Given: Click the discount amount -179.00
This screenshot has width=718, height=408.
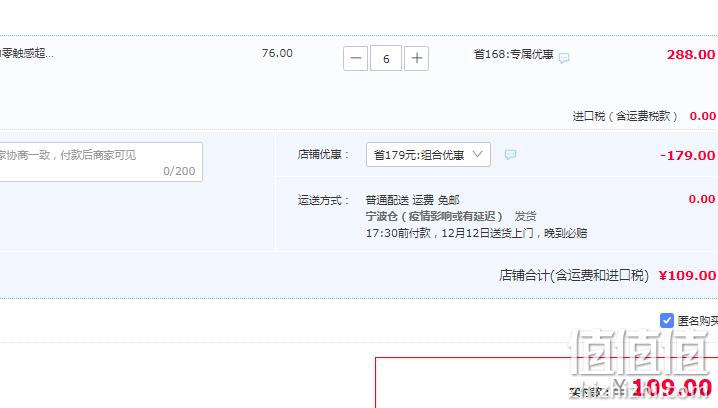Looking at the screenshot, I should (687, 155).
